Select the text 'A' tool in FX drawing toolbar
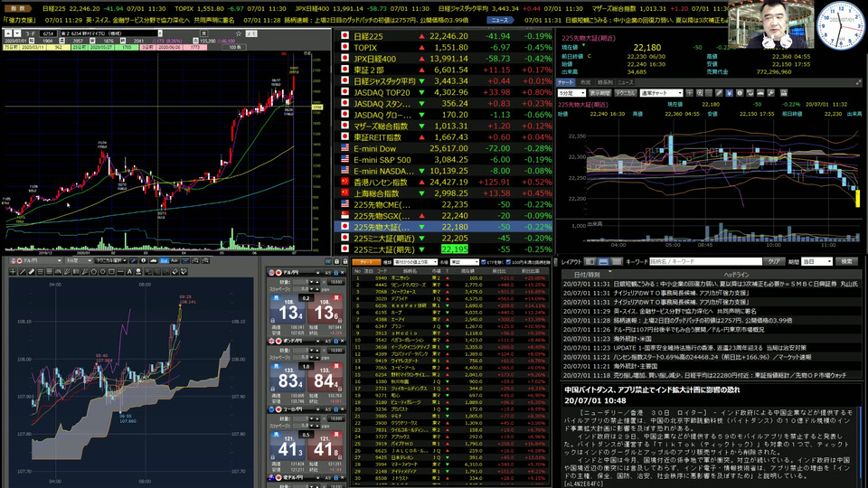 (129, 272)
